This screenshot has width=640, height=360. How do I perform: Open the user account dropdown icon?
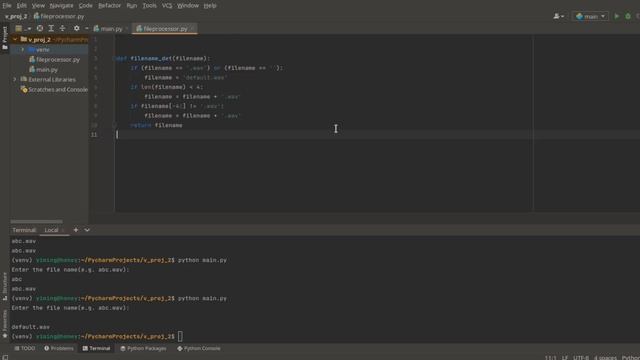pyautogui.click(x=558, y=16)
